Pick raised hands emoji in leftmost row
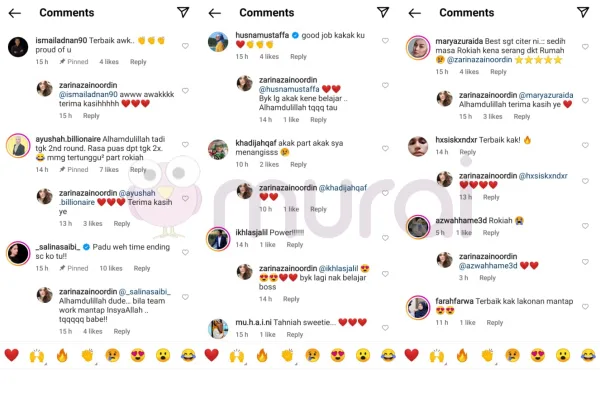Image resolution: width=600 pixels, height=400 pixels. pos(37,356)
